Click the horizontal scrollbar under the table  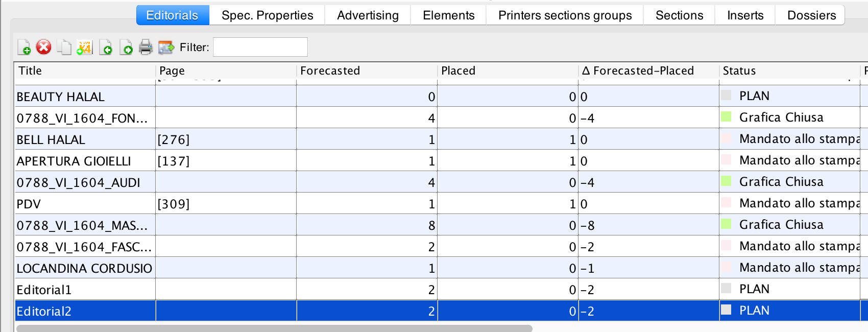pyautogui.click(x=274, y=328)
